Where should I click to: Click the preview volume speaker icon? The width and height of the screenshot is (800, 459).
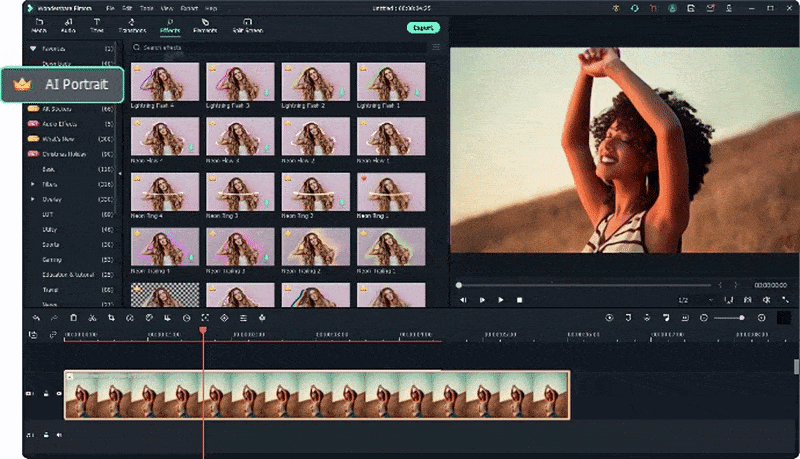[766, 300]
